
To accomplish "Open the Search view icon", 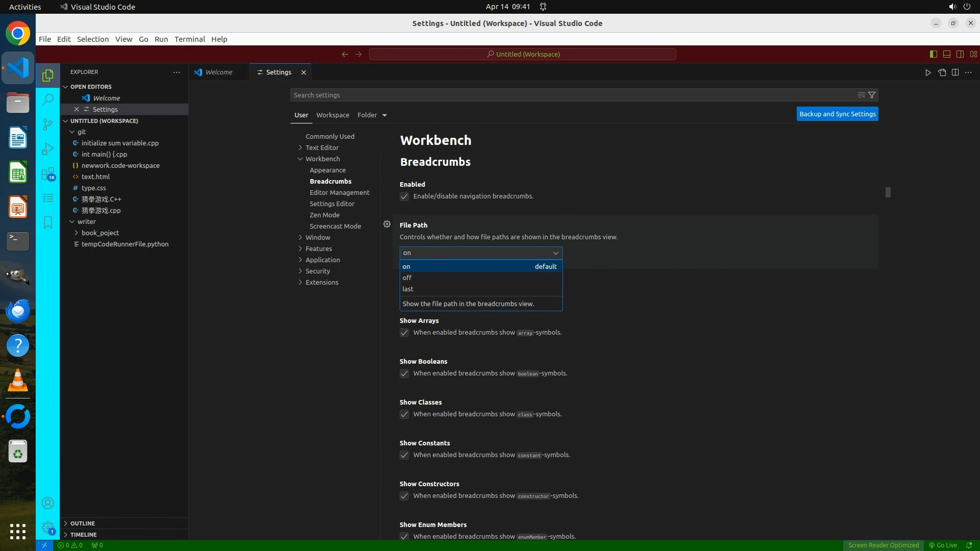I will [47, 99].
